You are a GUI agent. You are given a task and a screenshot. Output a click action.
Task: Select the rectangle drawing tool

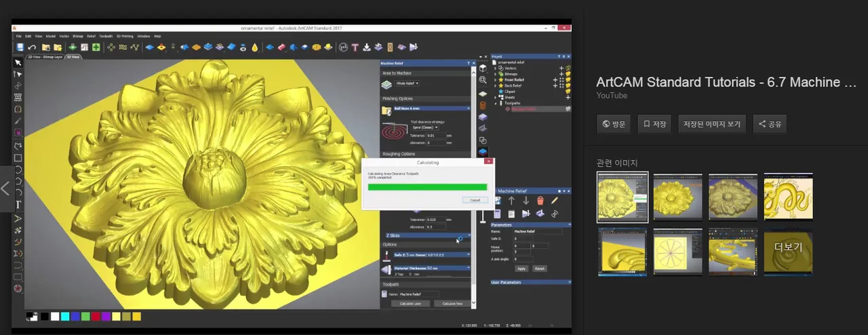click(x=18, y=158)
